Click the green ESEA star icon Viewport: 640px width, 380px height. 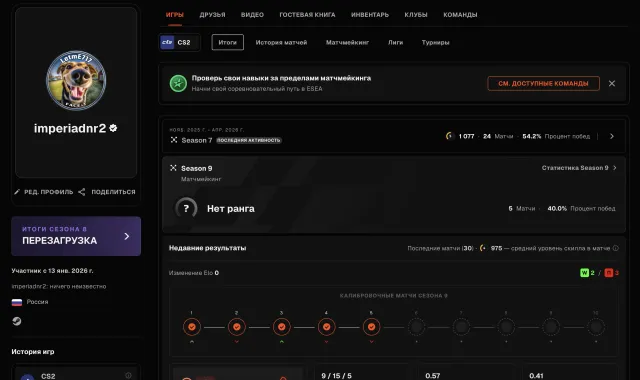[178, 83]
